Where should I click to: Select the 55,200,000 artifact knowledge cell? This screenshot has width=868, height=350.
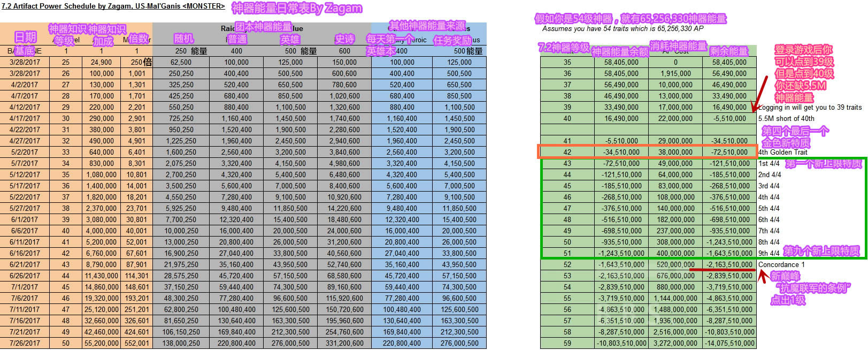(101, 343)
